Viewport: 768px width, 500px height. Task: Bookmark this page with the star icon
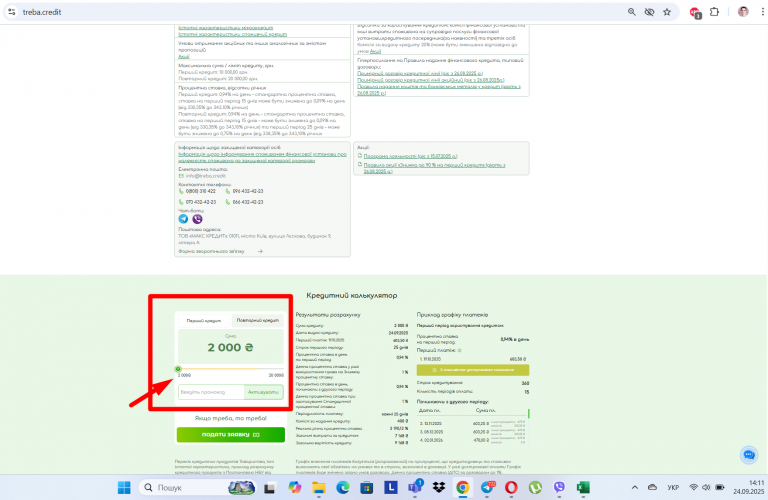pyautogui.click(x=667, y=12)
